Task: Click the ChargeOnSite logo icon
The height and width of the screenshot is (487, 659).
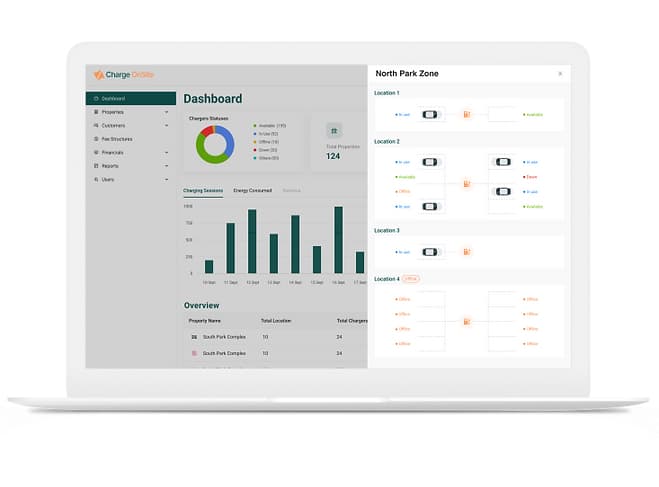Action: (x=98, y=75)
